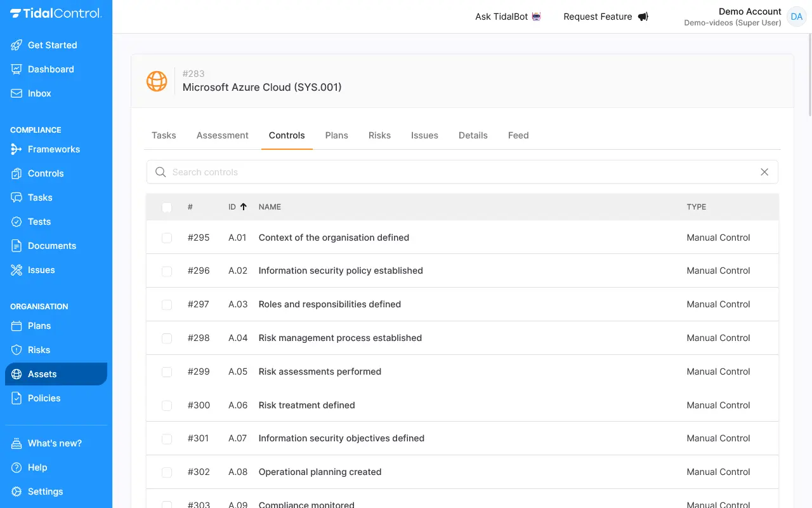
Task: Open the Tasks tab
Action: coord(164,135)
